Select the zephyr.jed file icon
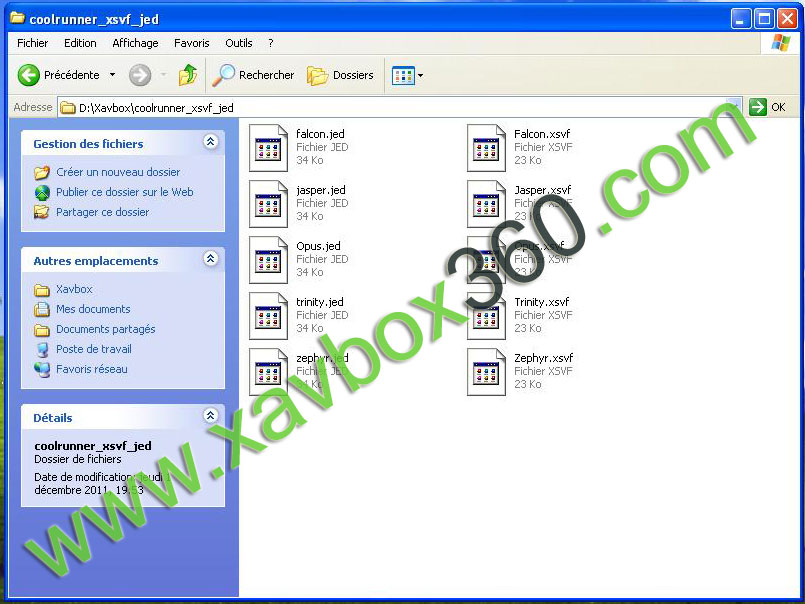Viewport: 805px width, 604px height. [269, 372]
